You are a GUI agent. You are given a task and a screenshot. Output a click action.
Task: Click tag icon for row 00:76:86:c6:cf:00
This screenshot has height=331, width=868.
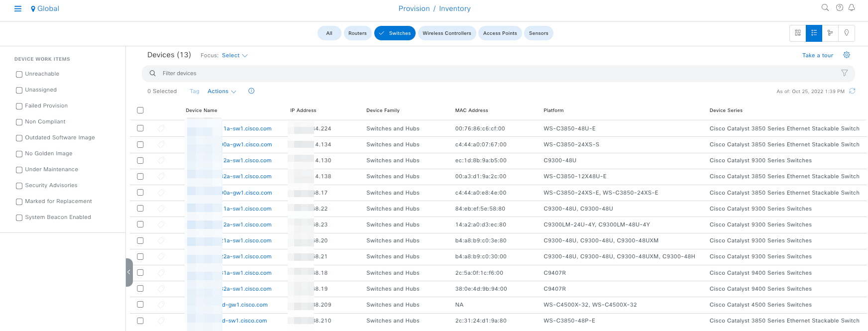point(161,128)
